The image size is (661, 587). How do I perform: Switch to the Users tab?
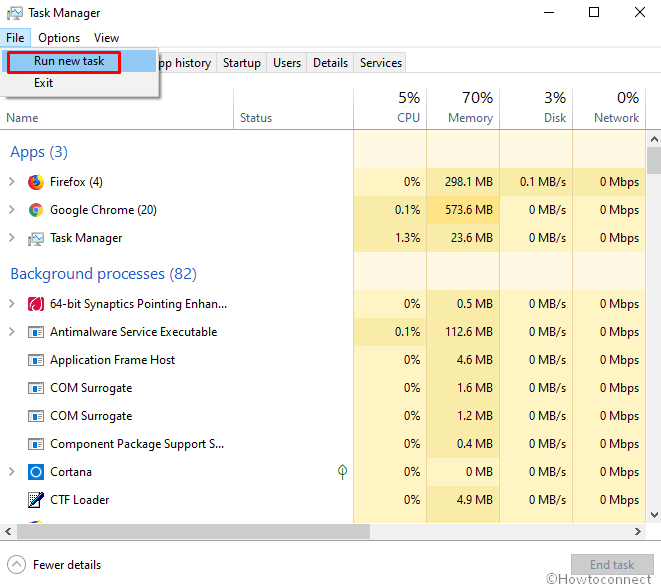pyautogui.click(x=287, y=63)
